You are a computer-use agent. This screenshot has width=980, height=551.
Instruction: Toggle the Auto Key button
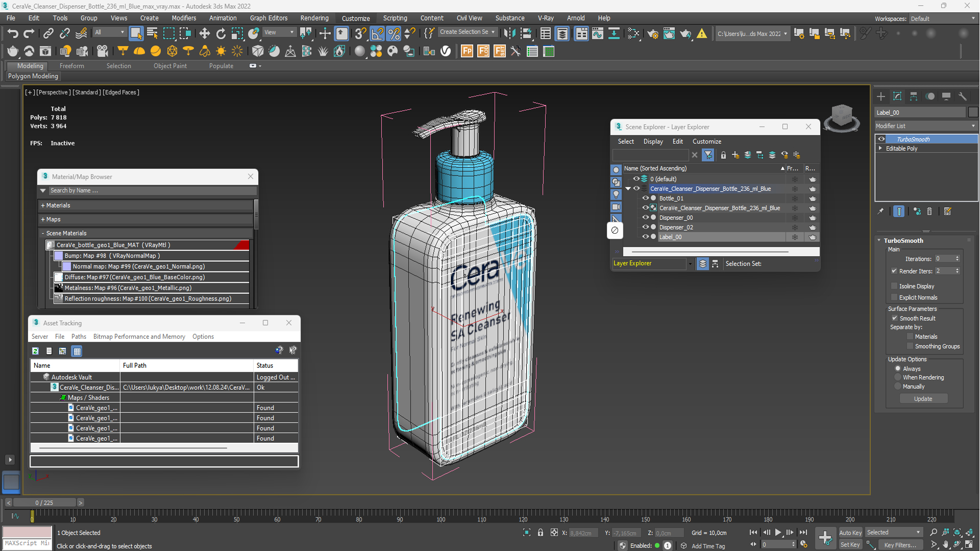click(x=850, y=533)
